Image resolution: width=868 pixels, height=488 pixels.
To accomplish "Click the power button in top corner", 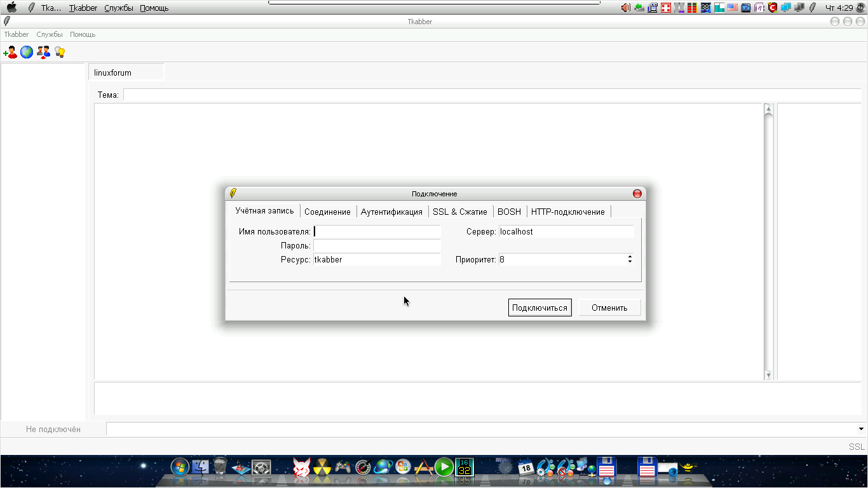I will click(860, 8).
